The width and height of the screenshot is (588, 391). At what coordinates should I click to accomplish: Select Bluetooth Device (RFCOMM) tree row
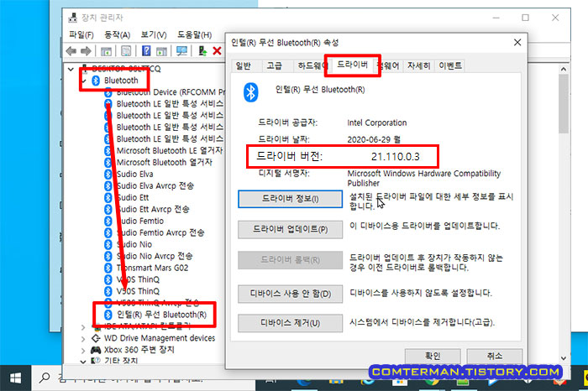click(x=165, y=92)
